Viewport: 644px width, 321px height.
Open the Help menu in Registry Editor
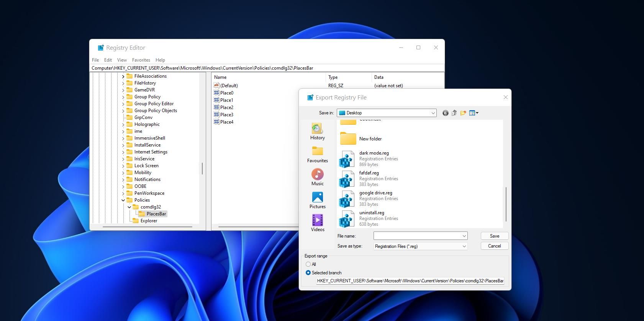coord(160,60)
